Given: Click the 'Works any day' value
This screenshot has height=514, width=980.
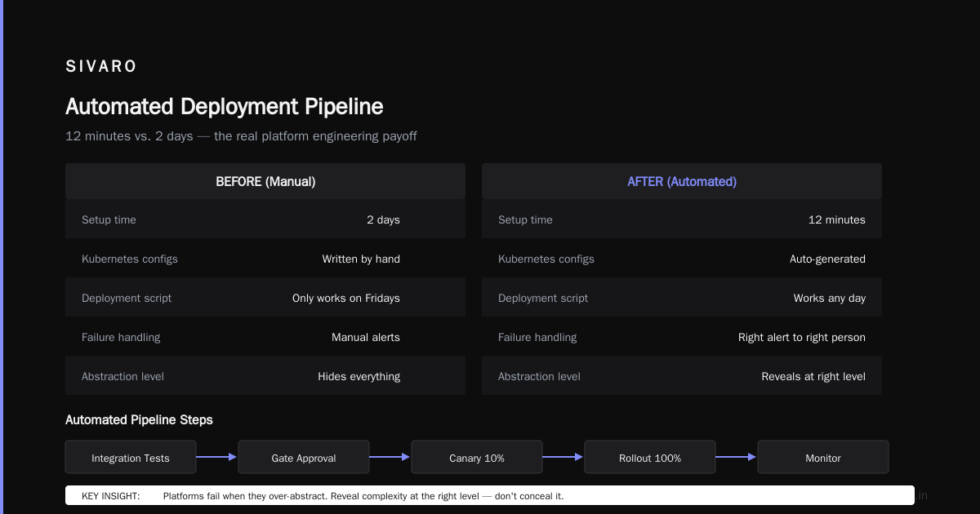Looking at the screenshot, I should click(830, 298).
